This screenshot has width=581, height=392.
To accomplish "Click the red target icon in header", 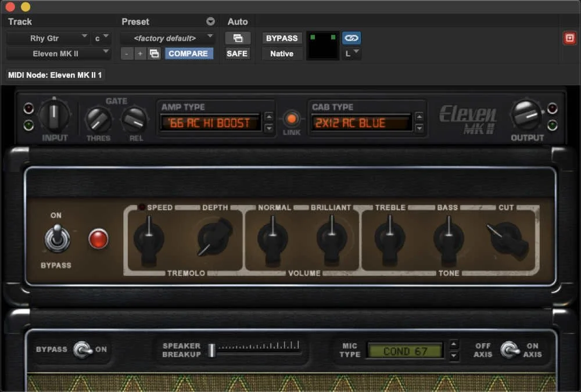I will [x=570, y=37].
